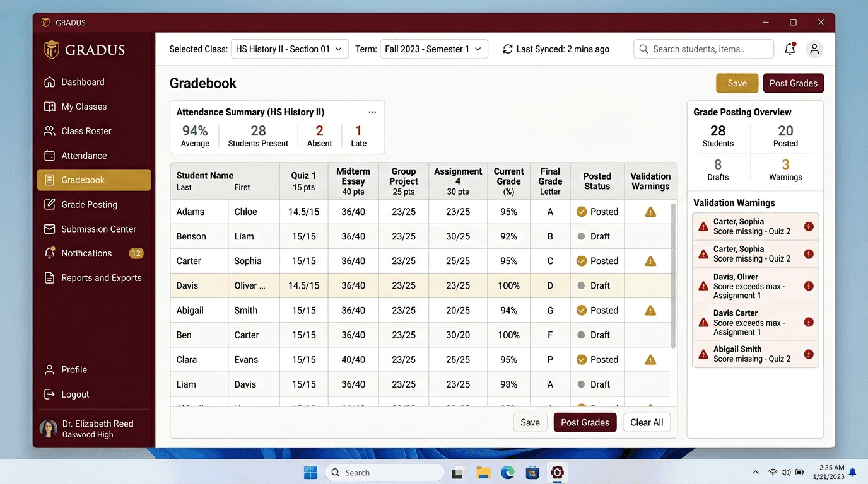Open the Submission Center
868x484 pixels.
tap(96, 229)
